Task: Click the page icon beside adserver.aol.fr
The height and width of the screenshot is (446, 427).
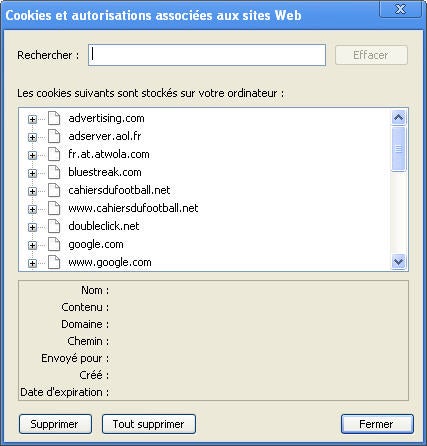Action: [54, 136]
